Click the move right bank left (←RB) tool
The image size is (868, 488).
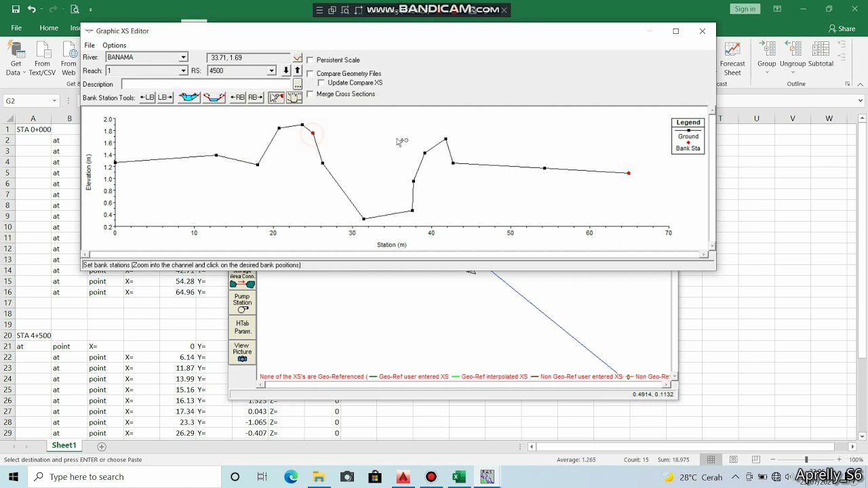(237, 98)
